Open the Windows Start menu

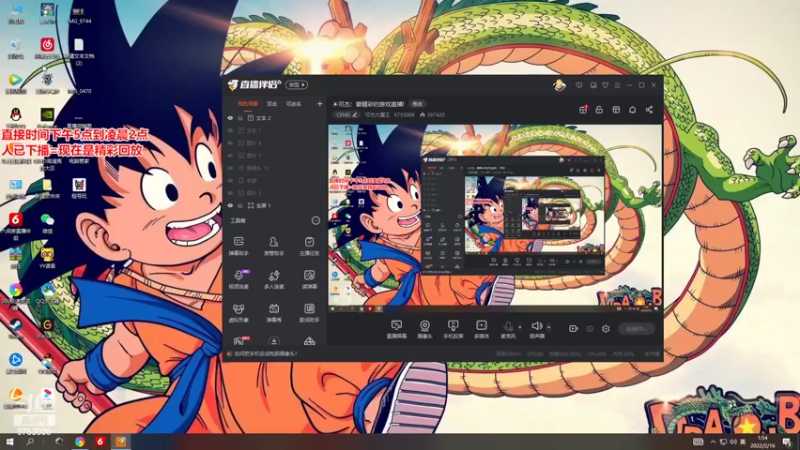tap(9, 442)
